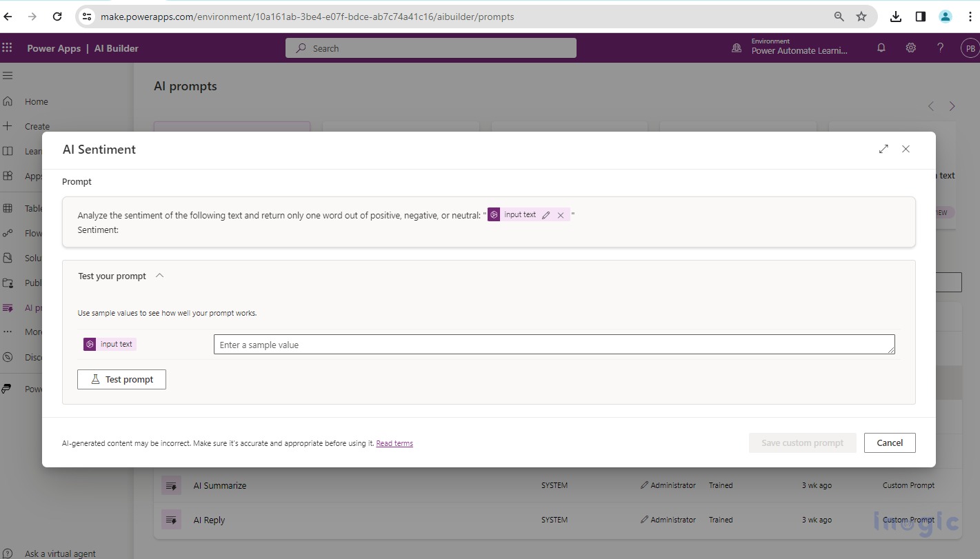Screen dimensions: 980x559
Task: Open Create in left navigation
Action: coord(37,126)
